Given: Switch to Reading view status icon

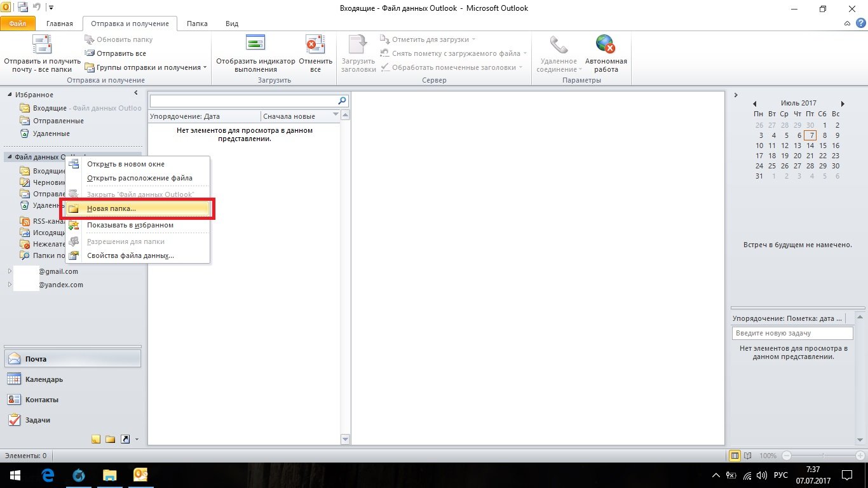Looking at the screenshot, I should [x=748, y=456].
